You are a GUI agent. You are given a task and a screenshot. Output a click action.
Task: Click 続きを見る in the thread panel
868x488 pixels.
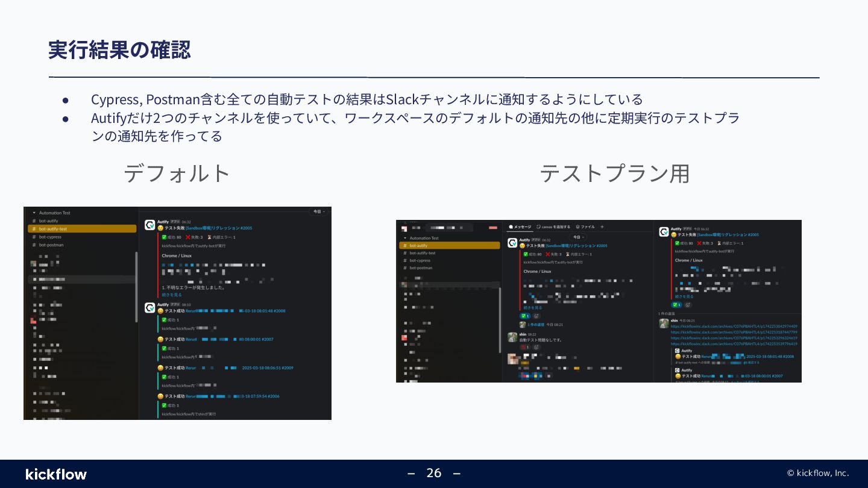tap(684, 296)
